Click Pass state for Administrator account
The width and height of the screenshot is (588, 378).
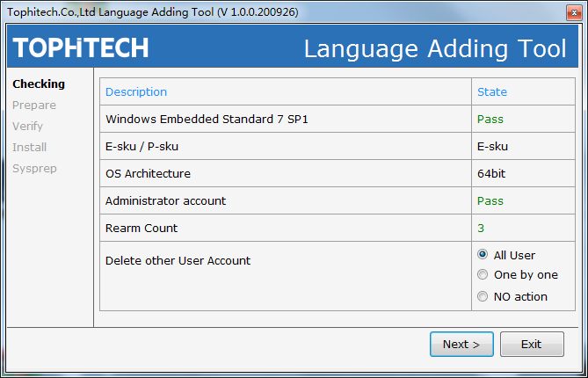(490, 201)
